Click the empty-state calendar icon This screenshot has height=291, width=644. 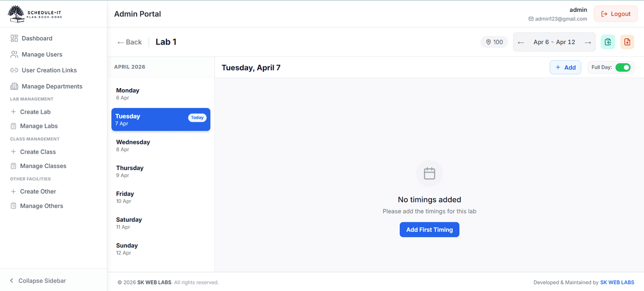429,173
